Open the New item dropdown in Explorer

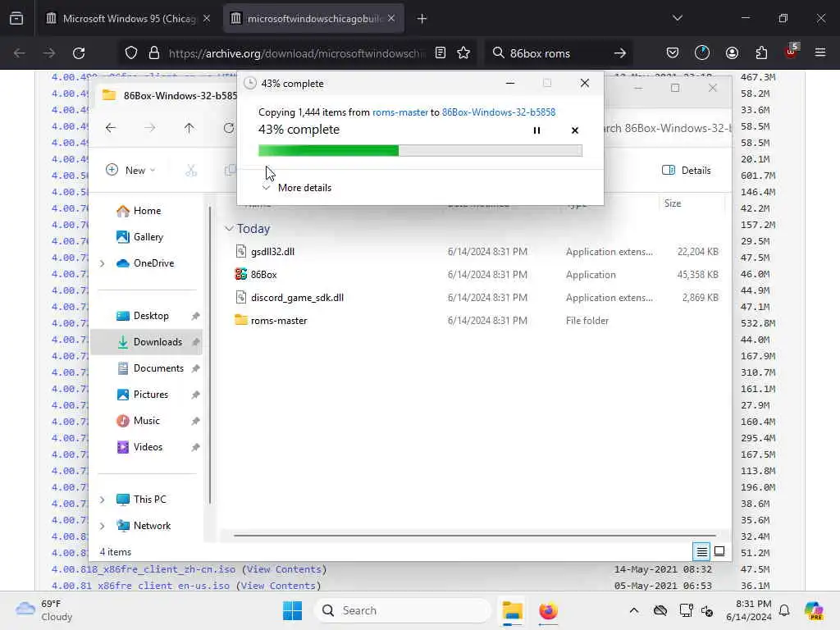(130, 171)
